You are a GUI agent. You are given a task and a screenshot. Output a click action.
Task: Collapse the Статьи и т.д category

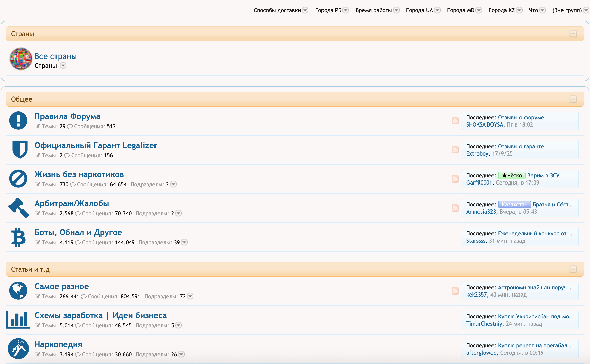click(573, 269)
